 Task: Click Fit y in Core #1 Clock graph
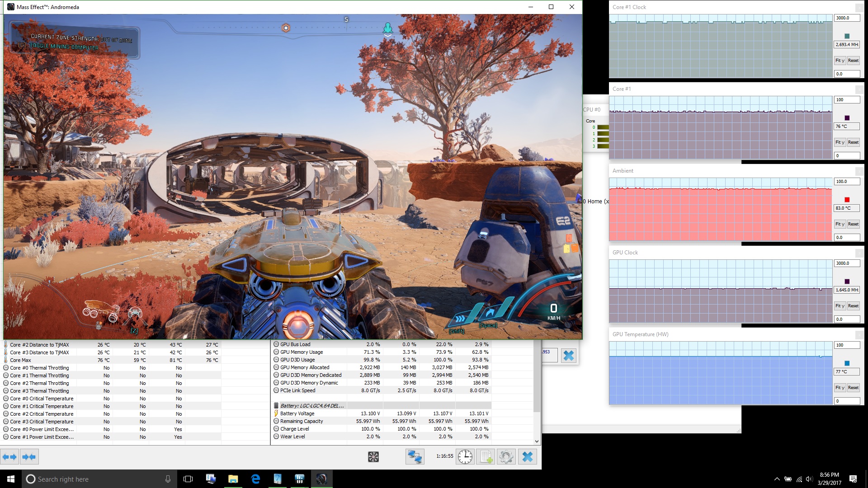tap(840, 61)
